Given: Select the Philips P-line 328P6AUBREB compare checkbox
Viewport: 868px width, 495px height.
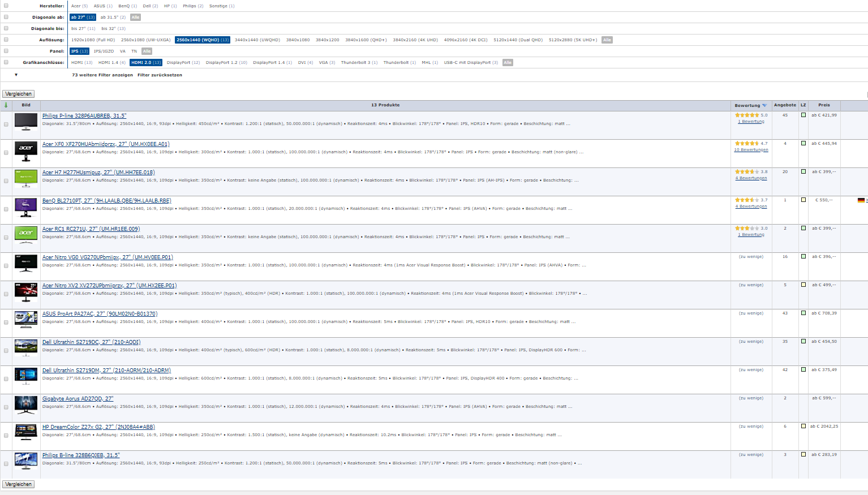Looking at the screenshot, I should (x=6, y=124).
